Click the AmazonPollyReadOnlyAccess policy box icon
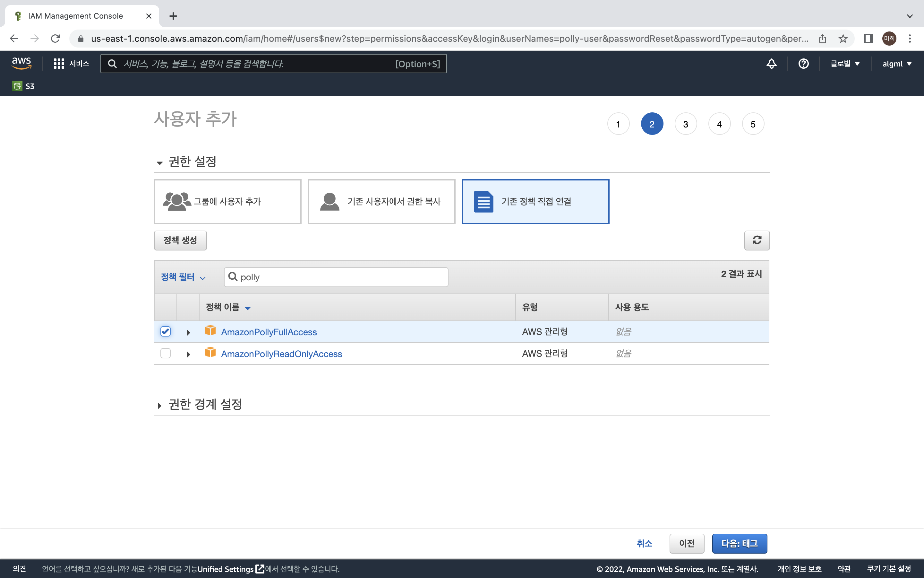The image size is (924, 578). [210, 352]
